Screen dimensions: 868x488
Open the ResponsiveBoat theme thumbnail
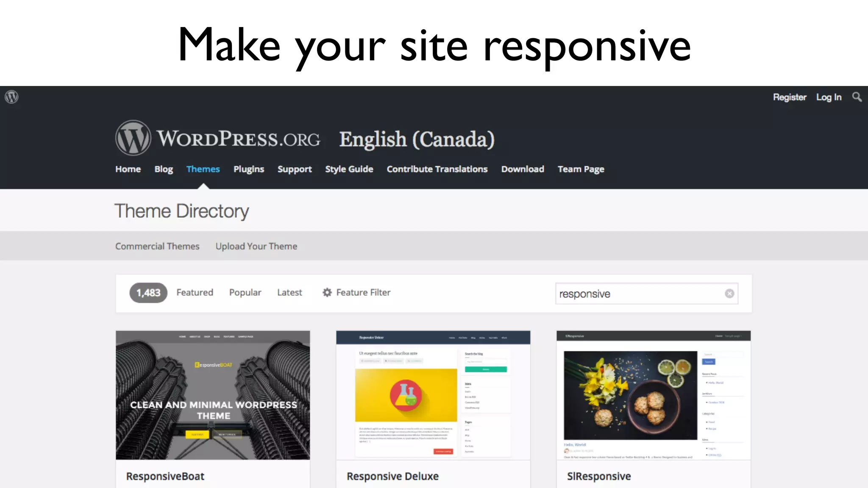point(213,395)
